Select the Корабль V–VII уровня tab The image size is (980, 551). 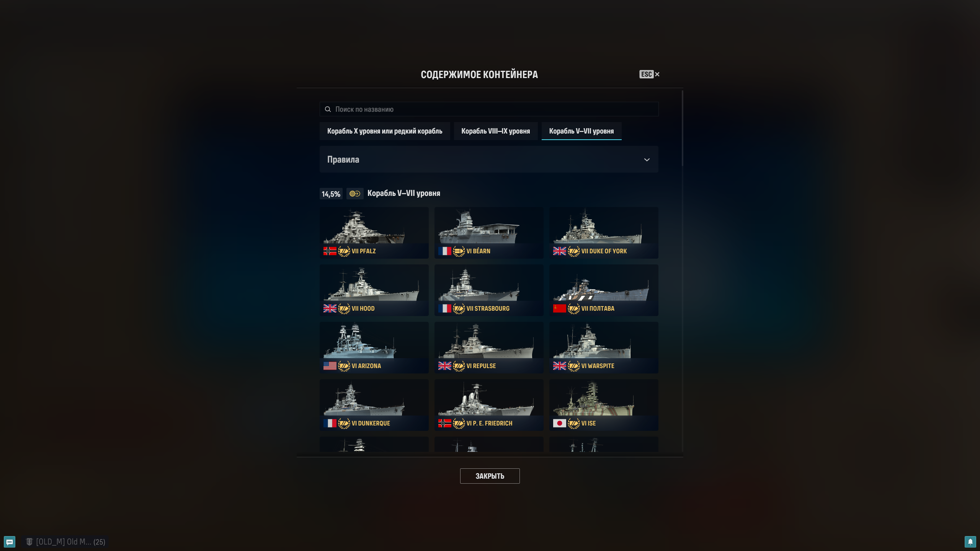pyautogui.click(x=581, y=131)
